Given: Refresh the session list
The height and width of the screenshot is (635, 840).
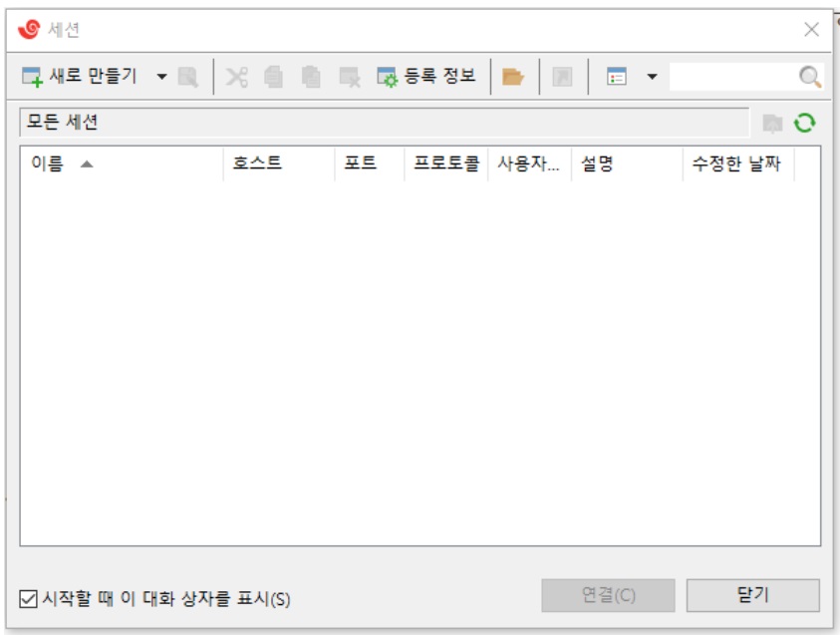Looking at the screenshot, I should (805, 123).
